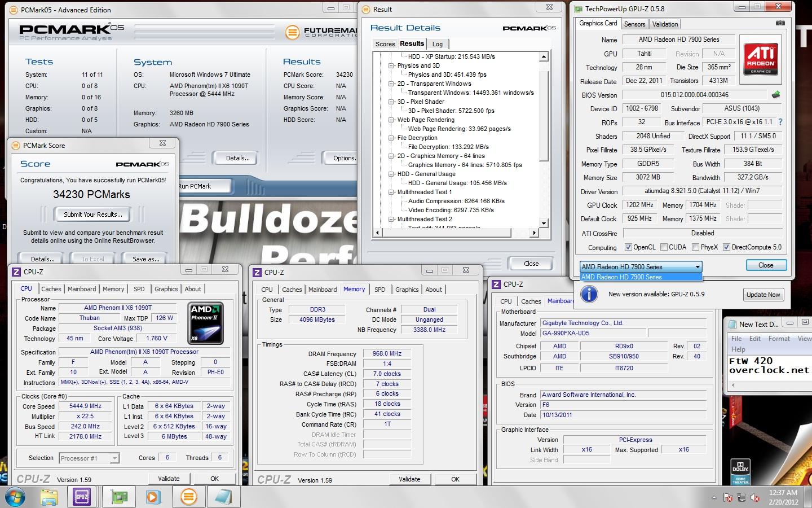Open the Scores tab in Result Details
This screenshot has width=812, height=508.
click(x=385, y=44)
